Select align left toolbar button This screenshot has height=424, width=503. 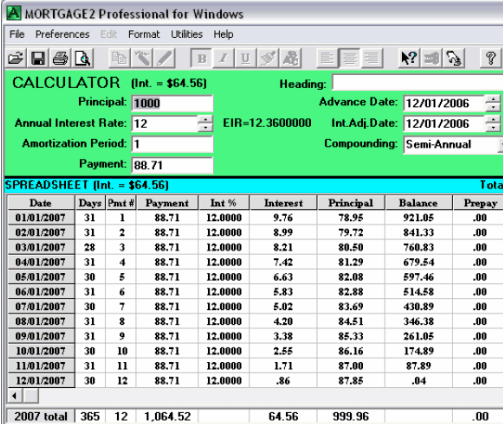click(x=327, y=58)
